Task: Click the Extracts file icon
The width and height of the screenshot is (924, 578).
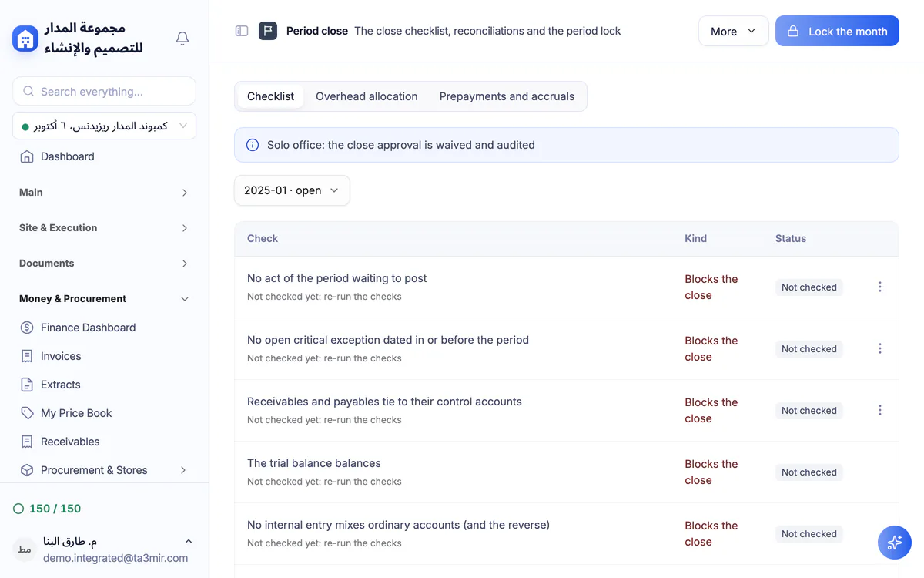Action: (27, 385)
